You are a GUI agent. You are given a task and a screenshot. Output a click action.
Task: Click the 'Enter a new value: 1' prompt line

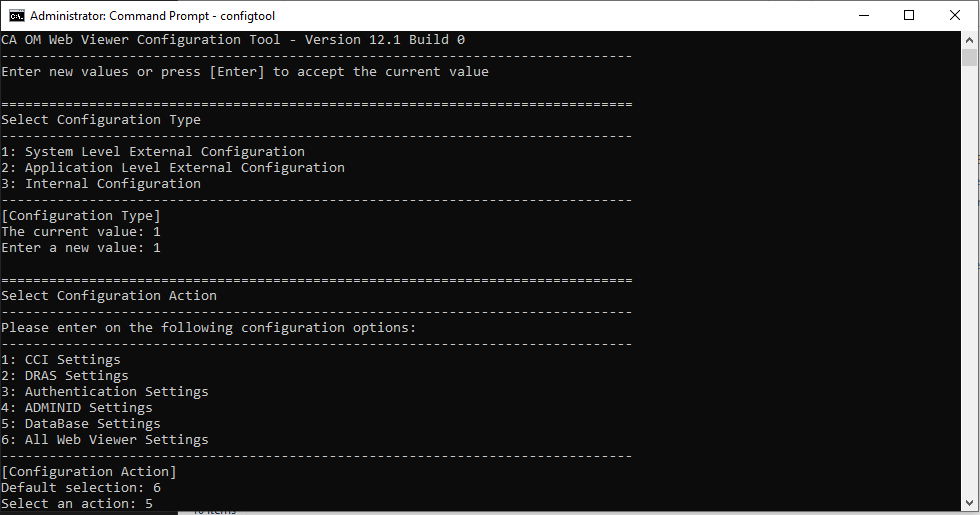[81, 248]
